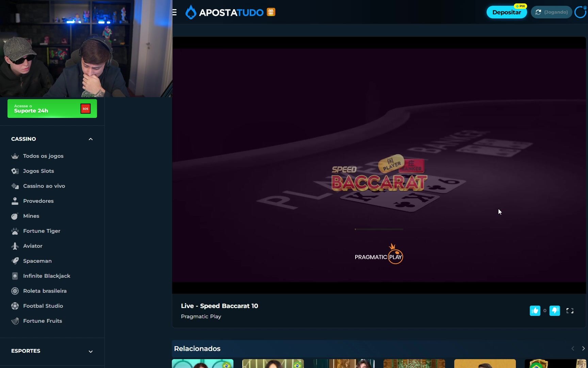Open first related game thumbnail
Viewport: 588px width, 368px height.
coord(203,363)
